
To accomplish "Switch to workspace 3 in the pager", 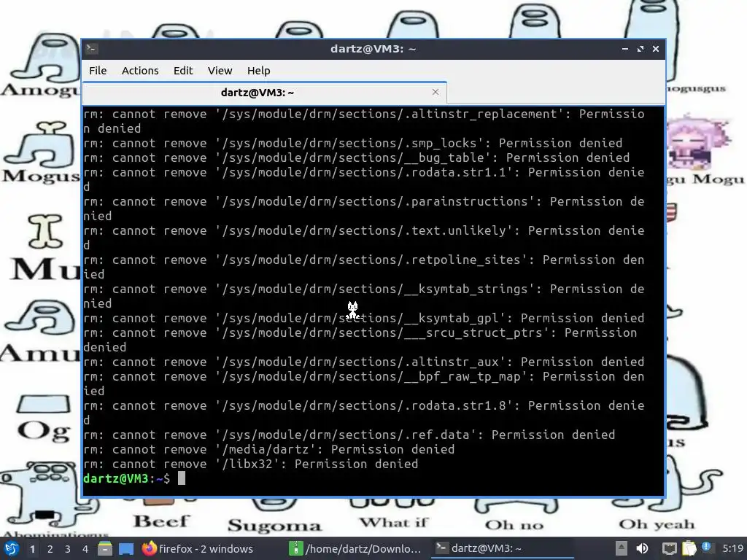I will 68,549.
